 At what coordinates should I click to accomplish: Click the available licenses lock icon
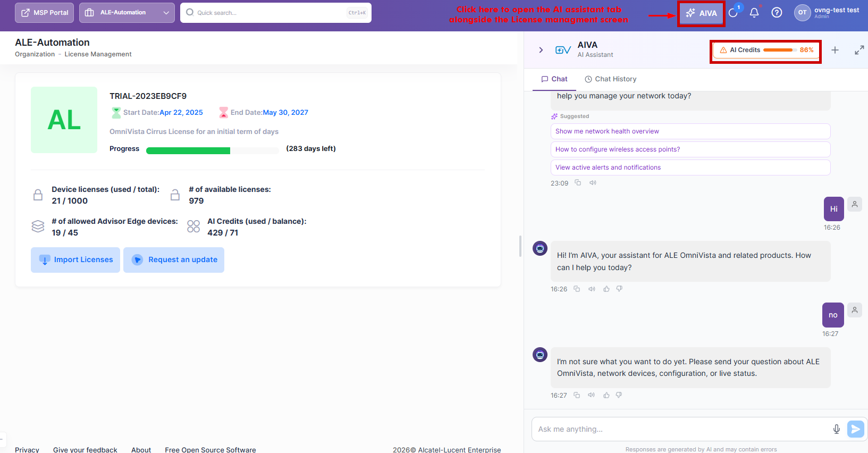(175, 195)
